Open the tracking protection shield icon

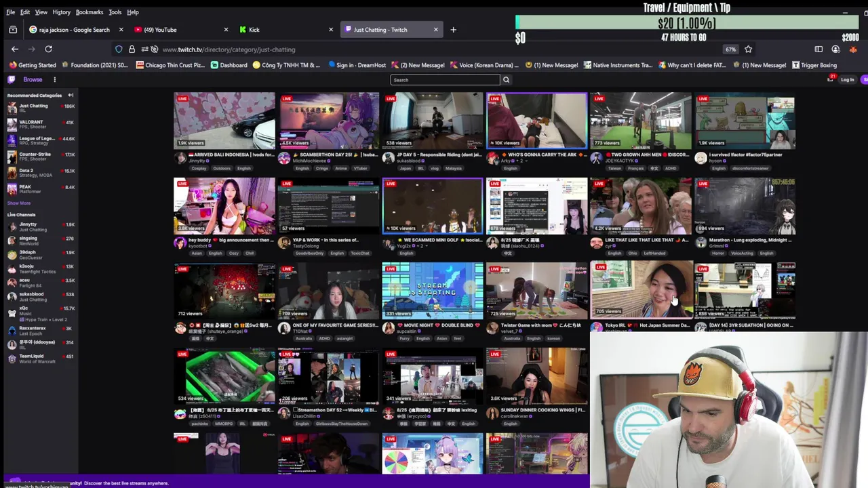click(x=119, y=49)
